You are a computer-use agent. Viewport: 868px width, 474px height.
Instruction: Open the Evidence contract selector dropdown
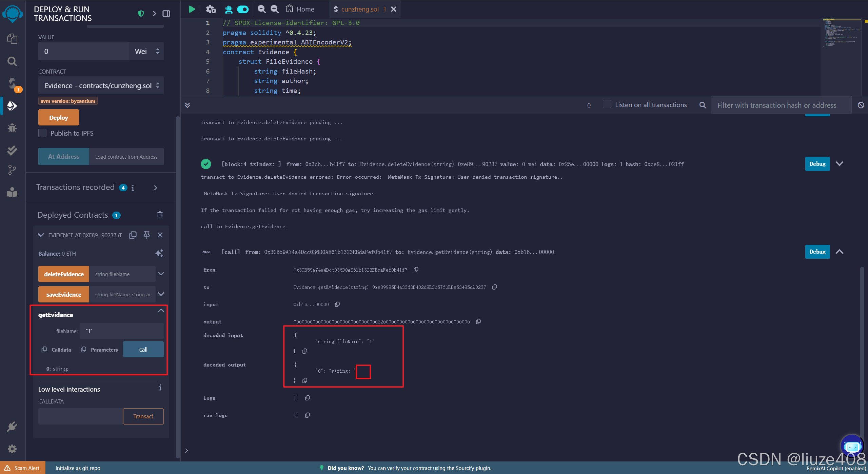click(101, 85)
